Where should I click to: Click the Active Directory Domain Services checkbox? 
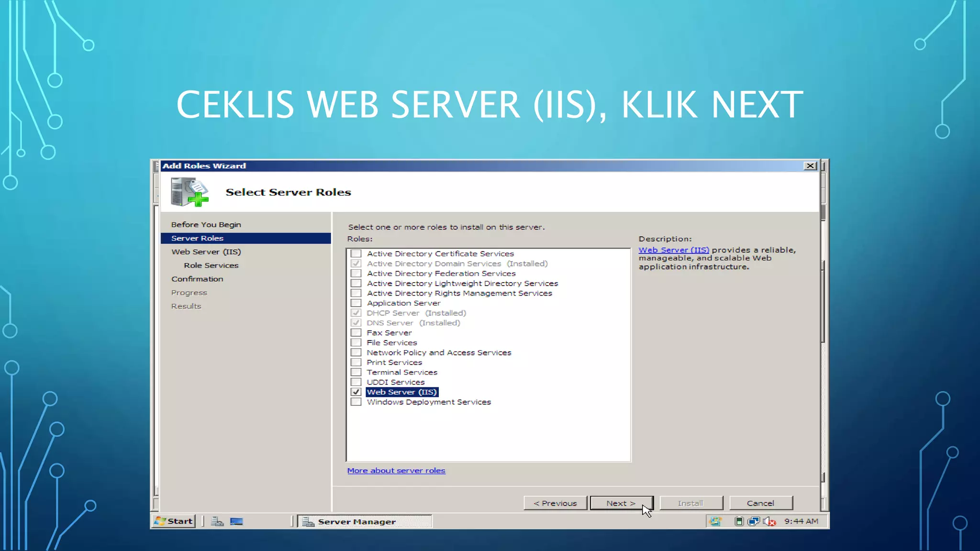pos(356,264)
